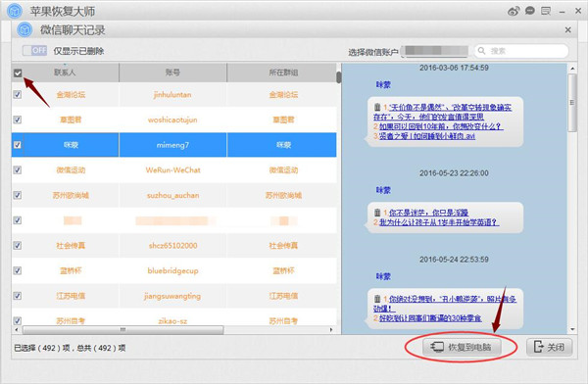
Task: Open the link ending in .avi
Action: pos(427,136)
